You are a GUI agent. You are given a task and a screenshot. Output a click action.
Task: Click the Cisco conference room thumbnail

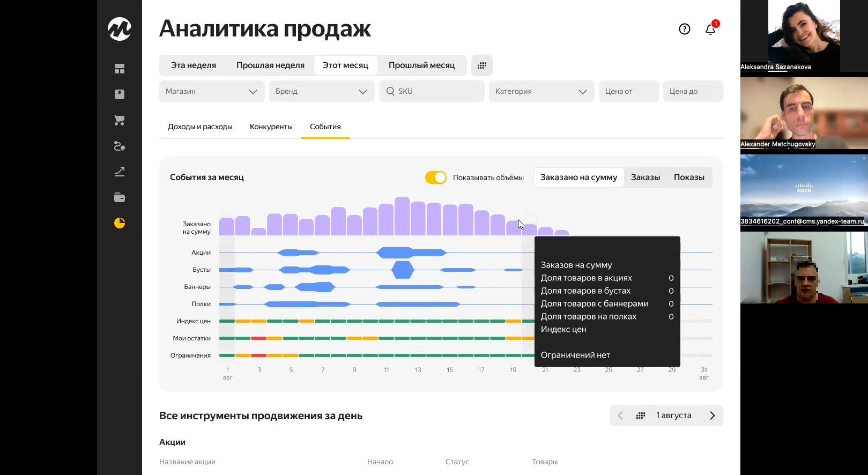[x=804, y=190]
